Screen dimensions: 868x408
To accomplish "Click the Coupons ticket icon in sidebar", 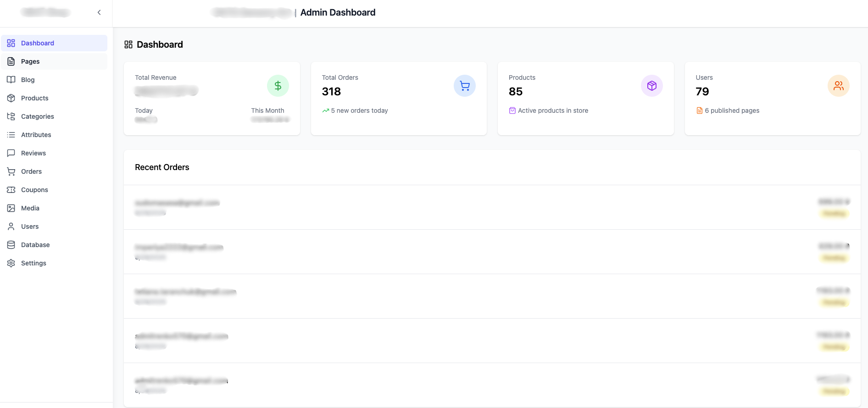I will [11, 190].
